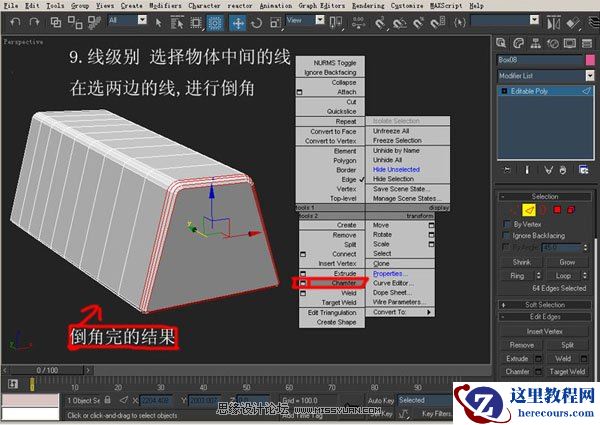The width and height of the screenshot is (600, 425).
Task: Click the Rectangular Selection Region icon
Action: [196, 23]
